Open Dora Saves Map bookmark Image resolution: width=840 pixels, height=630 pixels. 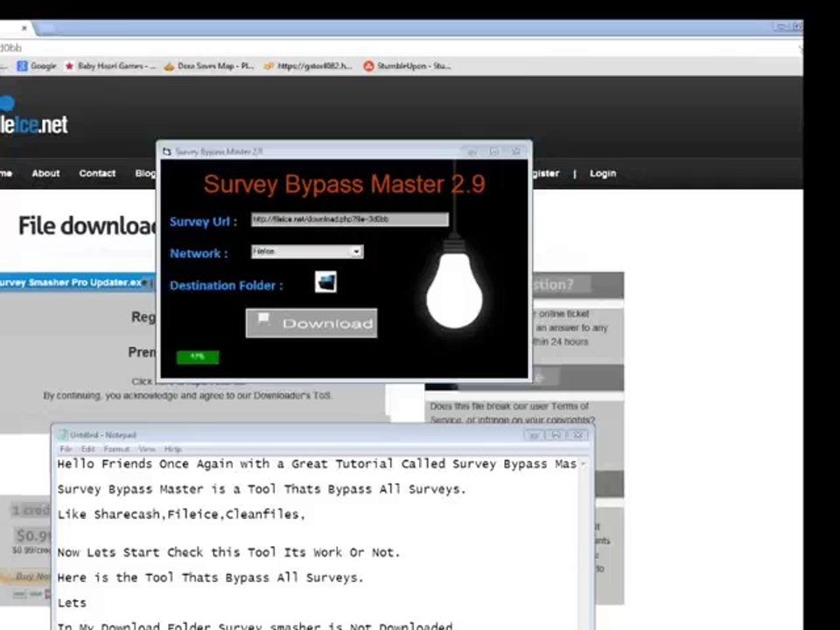pos(209,66)
